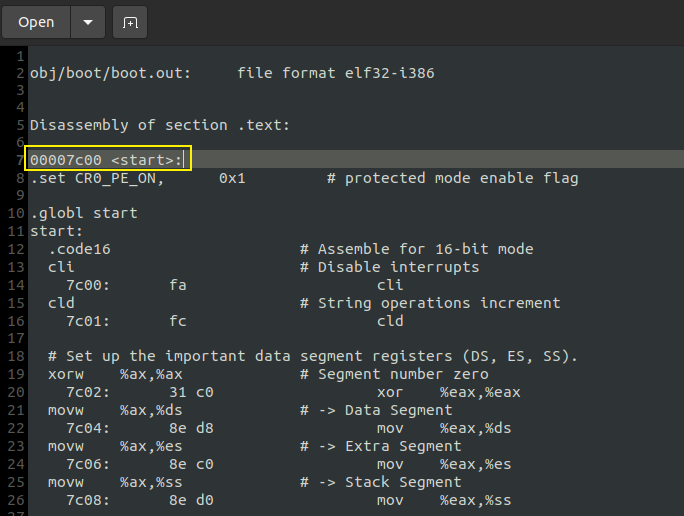The height and width of the screenshot is (516, 684).
Task: Click the Open button
Action: [x=36, y=22]
